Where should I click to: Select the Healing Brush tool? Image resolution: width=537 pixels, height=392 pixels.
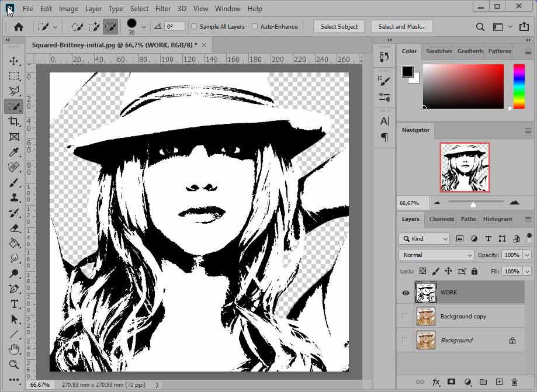point(13,167)
